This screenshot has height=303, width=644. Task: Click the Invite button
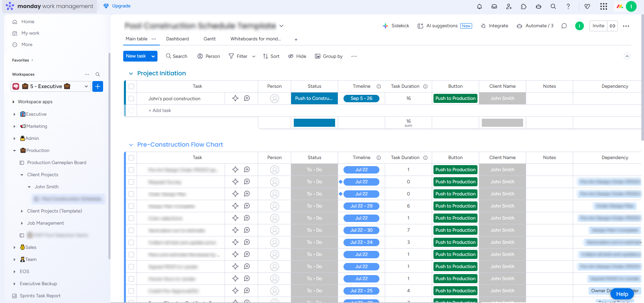(x=598, y=26)
